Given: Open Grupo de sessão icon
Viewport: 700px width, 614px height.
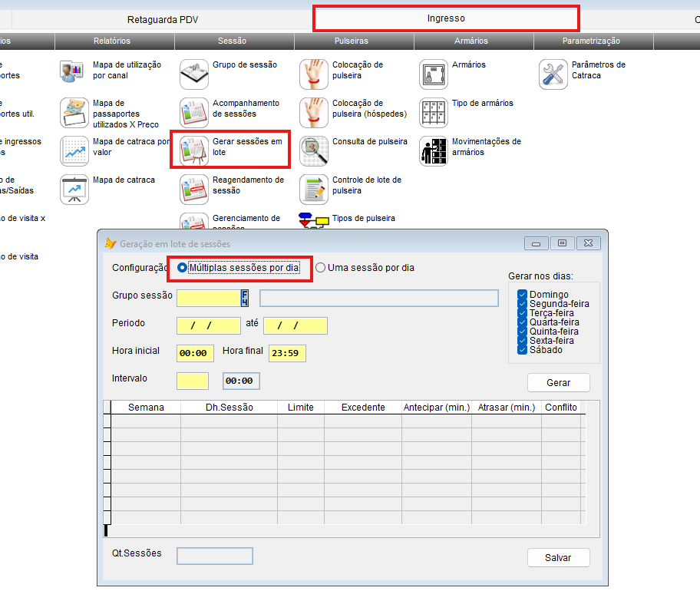Looking at the screenshot, I should tap(193, 74).
